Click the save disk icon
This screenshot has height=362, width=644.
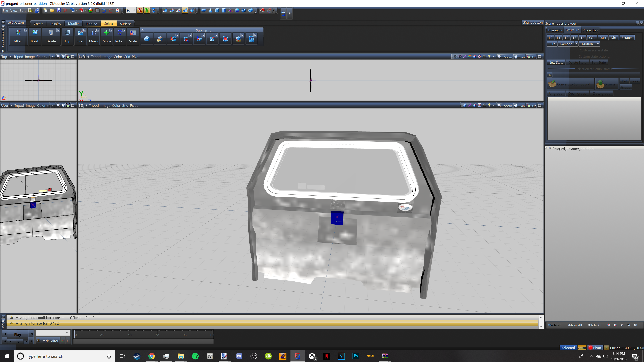[59, 10]
